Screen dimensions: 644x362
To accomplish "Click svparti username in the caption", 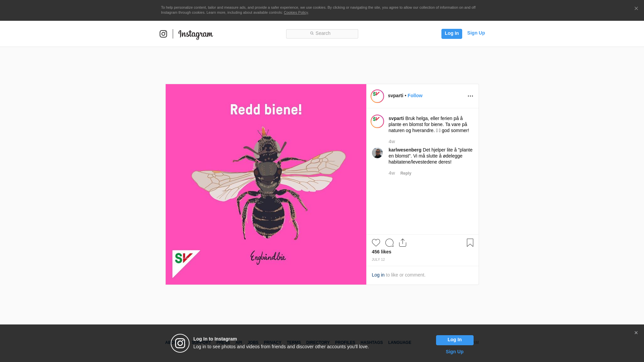I will pos(396,118).
